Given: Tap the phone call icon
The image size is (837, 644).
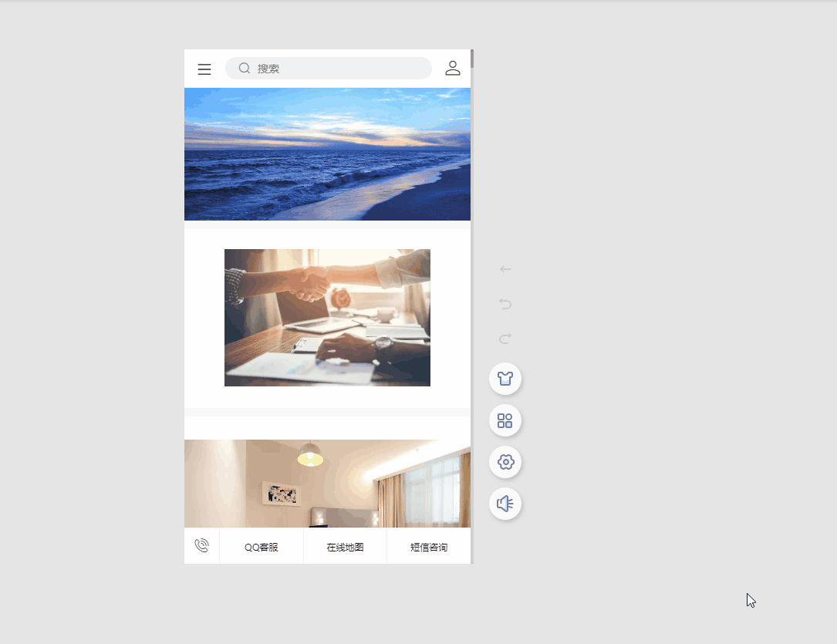Looking at the screenshot, I should click(x=202, y=545).
